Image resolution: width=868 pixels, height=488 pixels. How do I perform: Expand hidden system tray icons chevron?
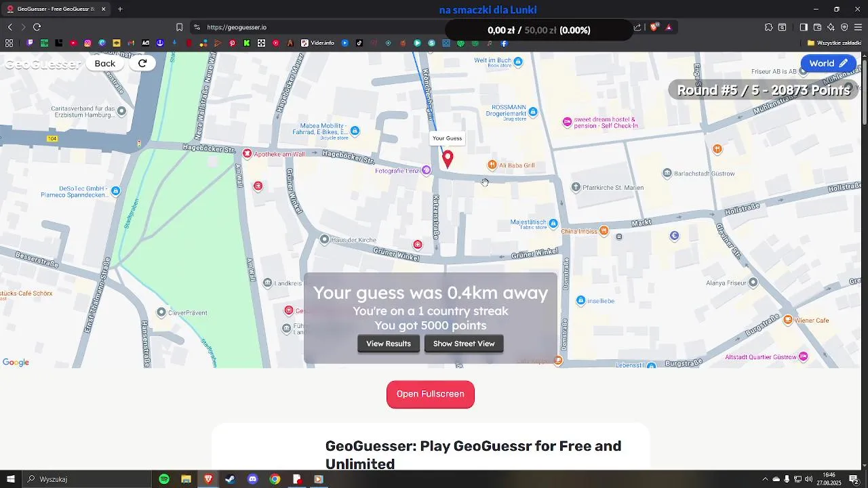tap(765, 479)
